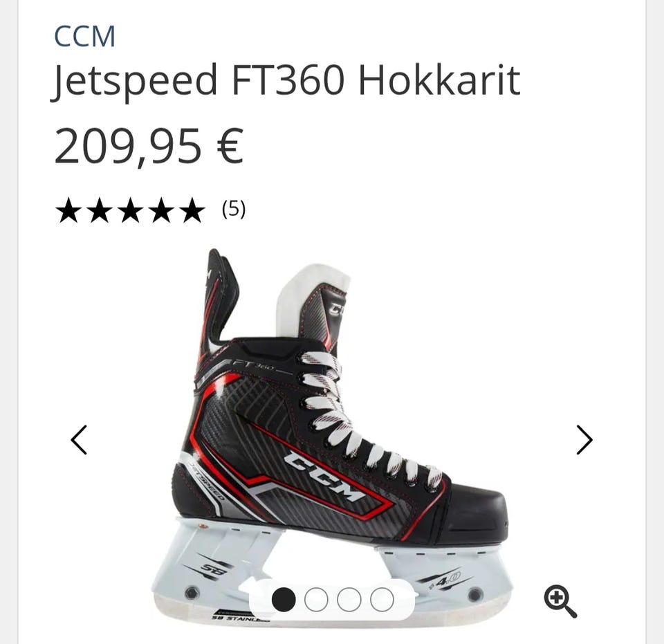Viewport: 664px width, 644px height.
Task: Click the black toe cap of skate
Action: 474,514
